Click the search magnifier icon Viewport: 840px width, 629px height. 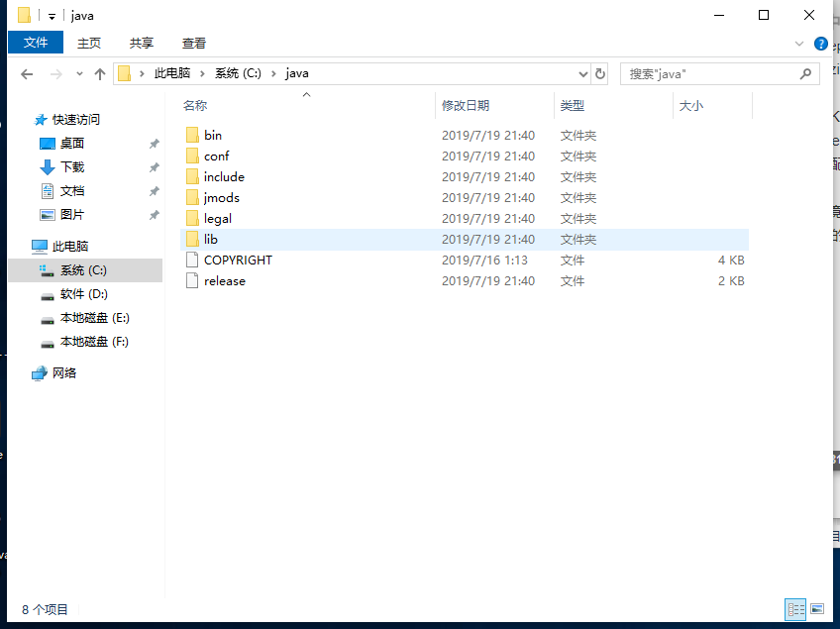click(805, 73)
